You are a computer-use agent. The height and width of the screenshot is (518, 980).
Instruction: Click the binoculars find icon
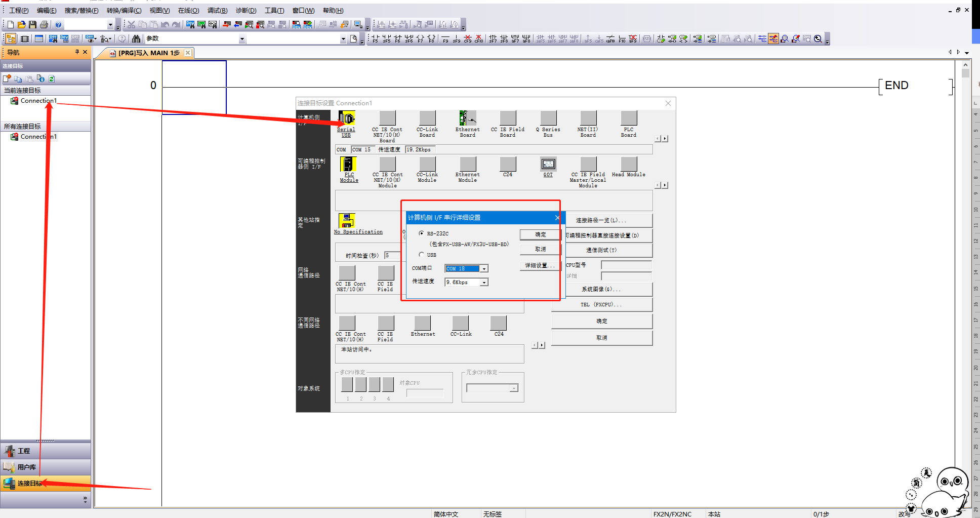pyautogui.click(x=136, y=38)
